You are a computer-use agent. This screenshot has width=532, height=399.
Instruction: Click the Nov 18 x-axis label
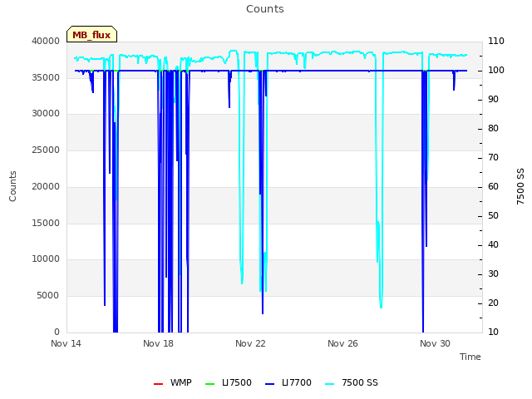pos(158,343)
